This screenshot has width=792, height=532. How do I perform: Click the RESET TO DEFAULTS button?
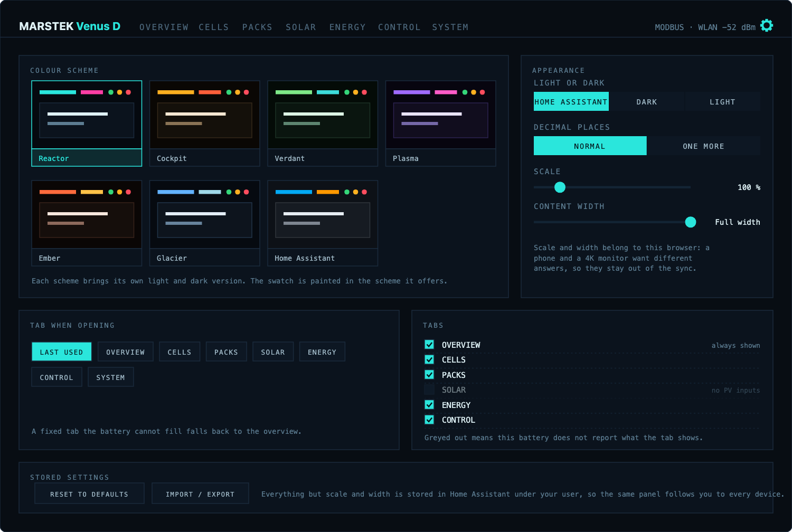click(x=89, y=494)
